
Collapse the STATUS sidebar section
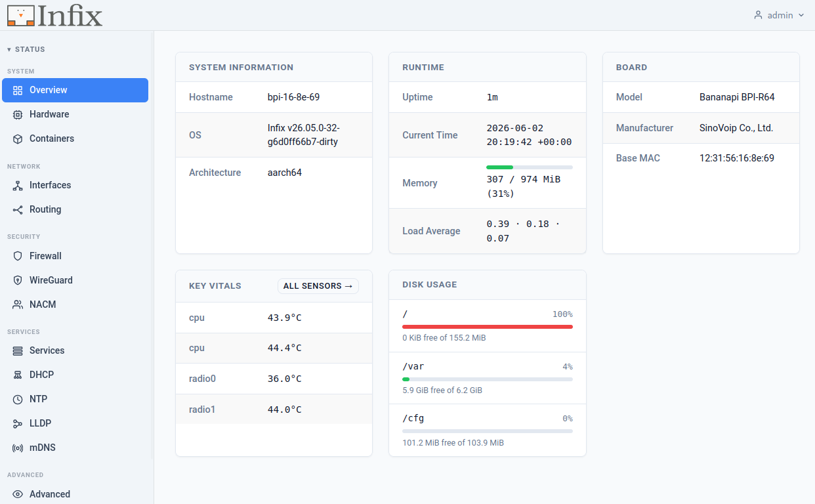coord(26,49)
